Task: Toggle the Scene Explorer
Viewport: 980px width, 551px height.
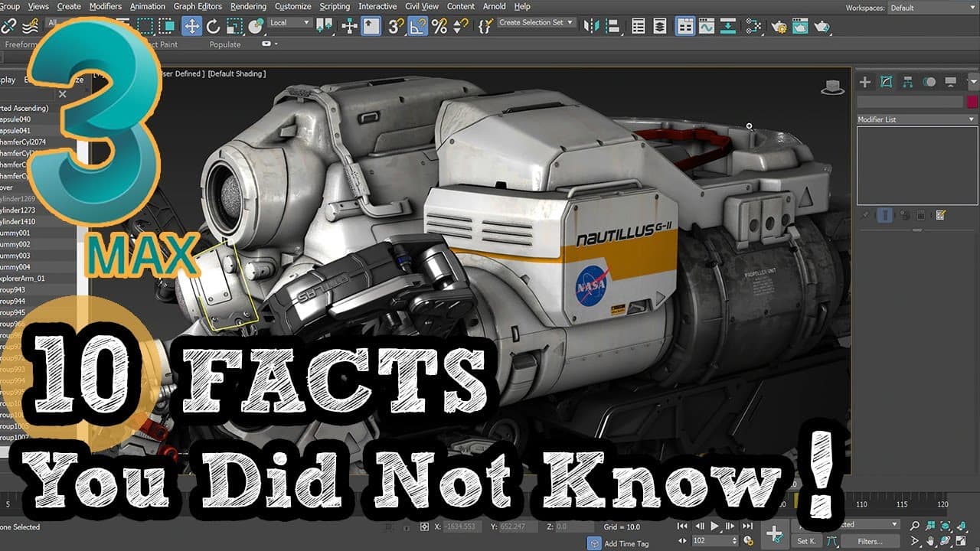Action: 639,26
